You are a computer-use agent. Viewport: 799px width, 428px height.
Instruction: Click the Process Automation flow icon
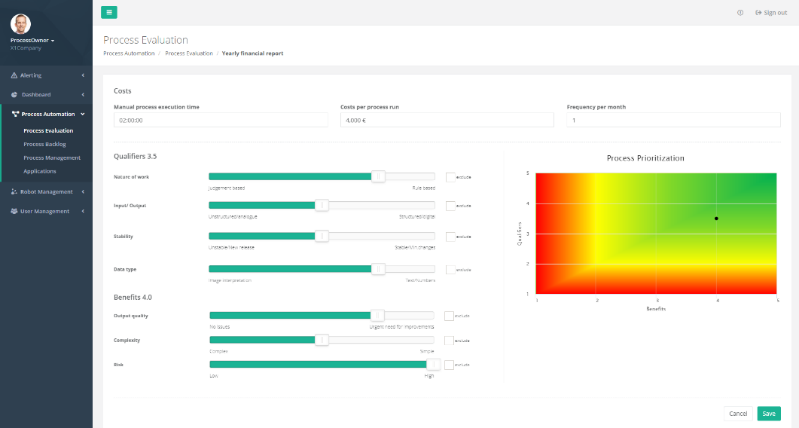pos(14,114)
